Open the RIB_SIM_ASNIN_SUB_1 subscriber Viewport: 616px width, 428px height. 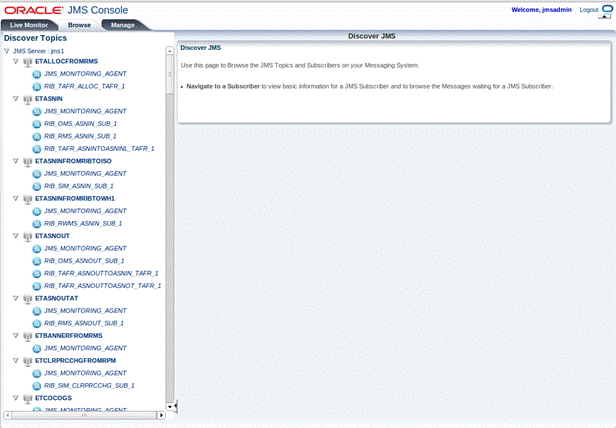click(79, 186)
